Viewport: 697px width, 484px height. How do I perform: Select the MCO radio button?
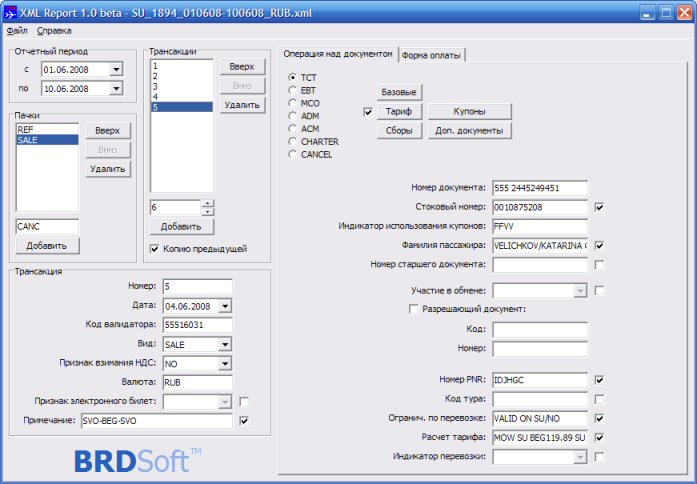pos(292,103)
